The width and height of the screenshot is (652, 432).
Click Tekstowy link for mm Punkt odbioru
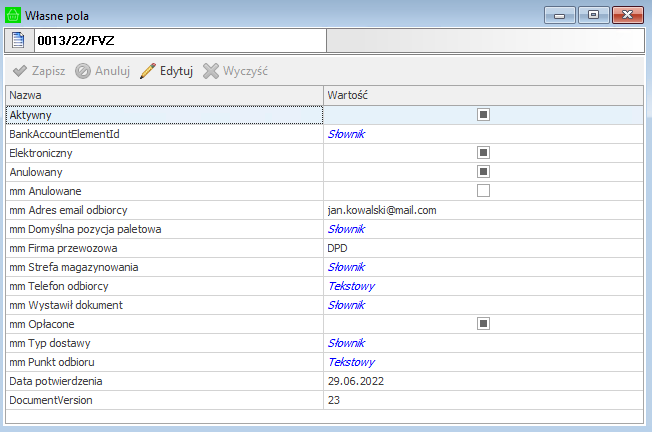click(351, 362)
